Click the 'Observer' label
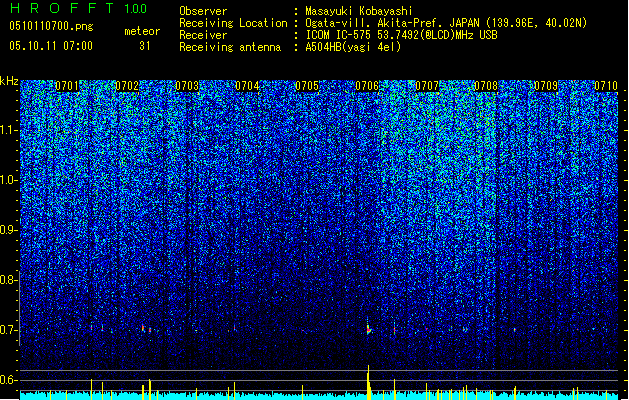629x400 pixels. (203, 11)
